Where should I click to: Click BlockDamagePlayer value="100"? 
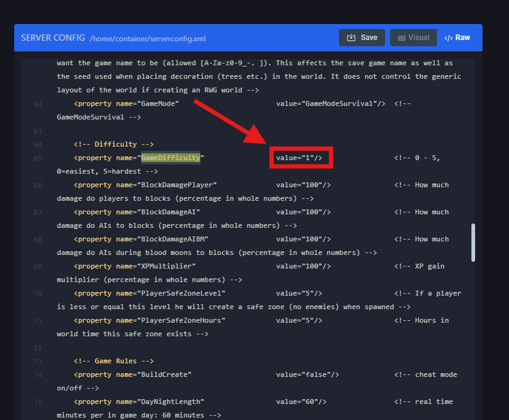[x=303, y=185]
